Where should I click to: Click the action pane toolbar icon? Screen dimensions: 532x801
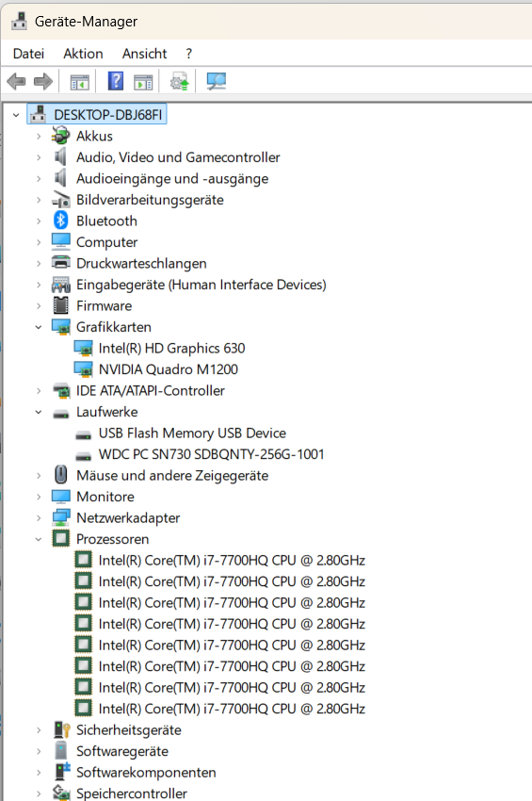[x=143, y=82]
